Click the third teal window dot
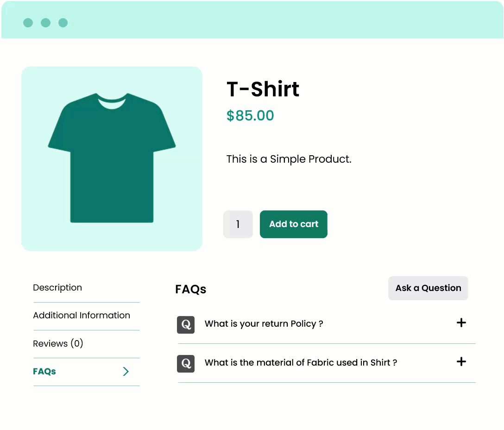Viewport: 504px width, 430px height. pos(62,22)
